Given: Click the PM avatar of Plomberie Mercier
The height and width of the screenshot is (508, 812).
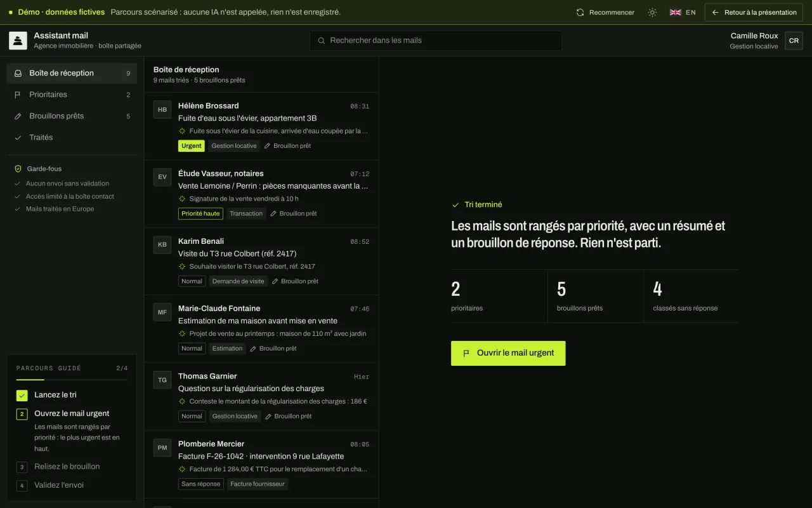Looking at the screenshot, I should (x=162, y=448).
